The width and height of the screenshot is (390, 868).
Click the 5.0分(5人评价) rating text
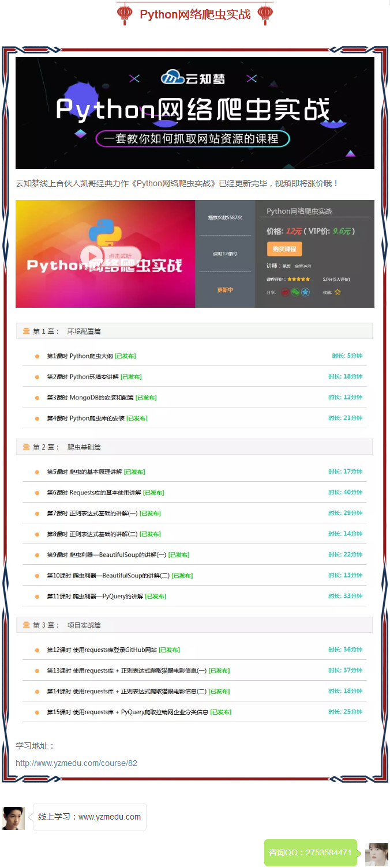click(x=336, y=279)
